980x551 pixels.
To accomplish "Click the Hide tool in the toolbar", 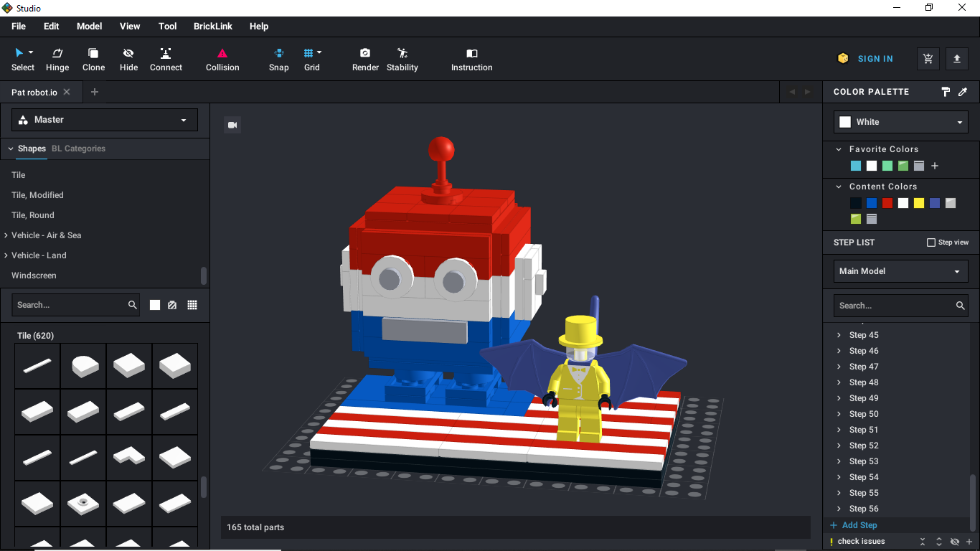I will click(x=128, y=59).
